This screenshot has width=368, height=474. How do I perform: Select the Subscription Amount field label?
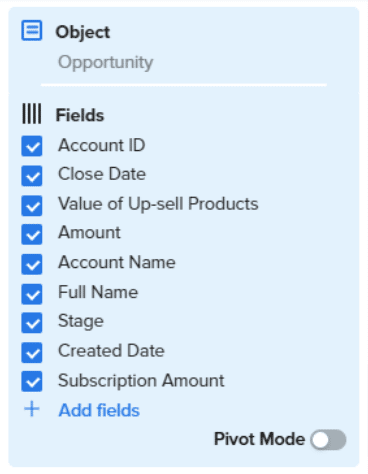[x=141, y=380]
